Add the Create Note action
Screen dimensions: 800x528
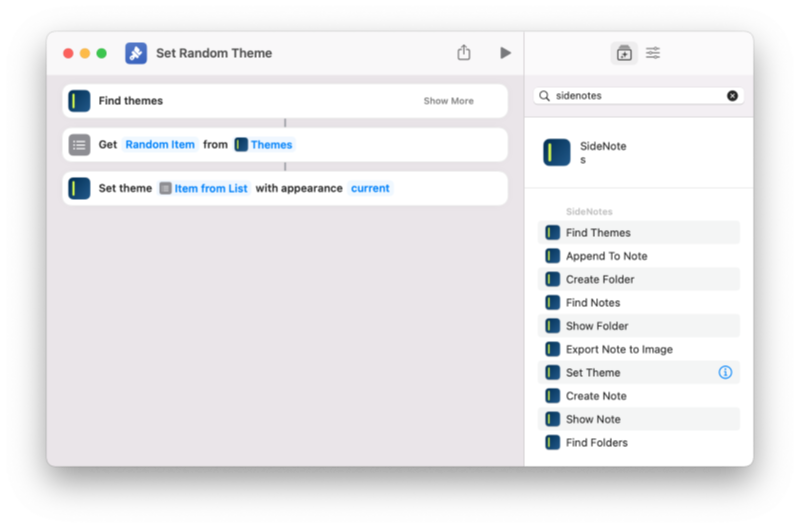click(638, 396)
